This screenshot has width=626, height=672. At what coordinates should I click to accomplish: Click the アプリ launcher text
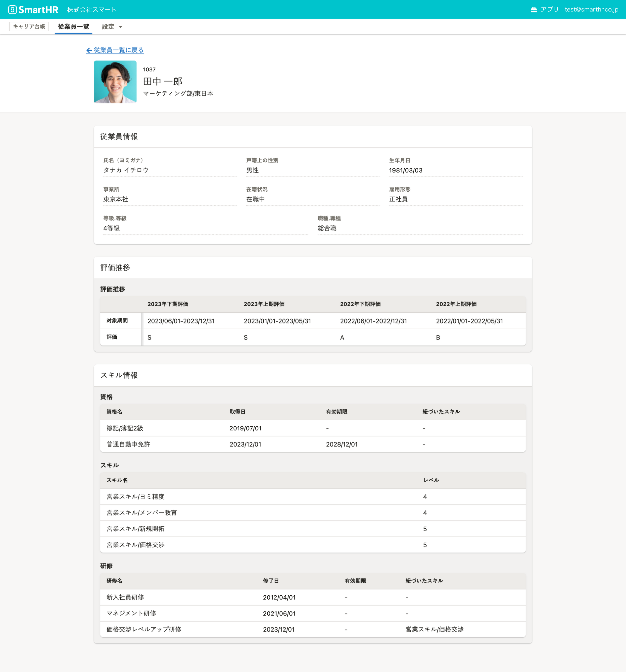click(549, 9)
